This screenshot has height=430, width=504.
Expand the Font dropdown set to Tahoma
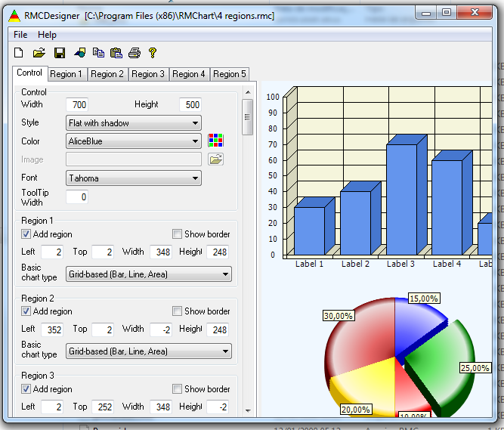(x=133, y=178)
